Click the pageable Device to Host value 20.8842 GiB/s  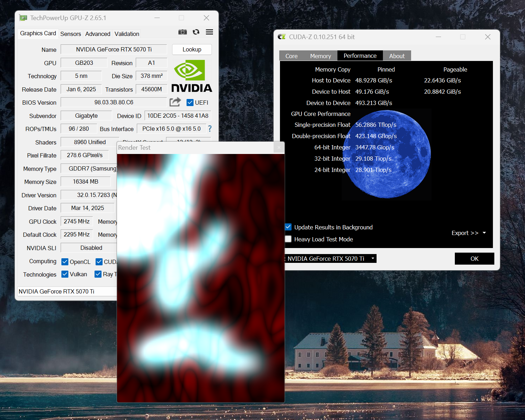(x=442, y=92)
